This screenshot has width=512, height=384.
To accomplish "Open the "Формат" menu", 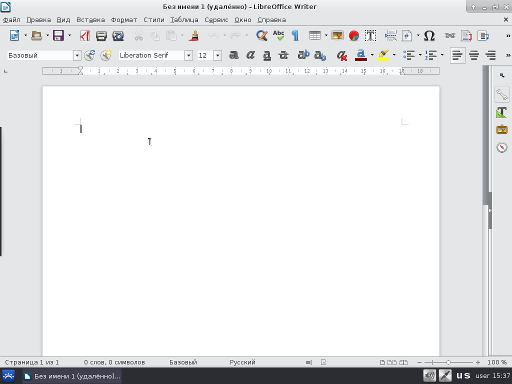I will [124, 20].
